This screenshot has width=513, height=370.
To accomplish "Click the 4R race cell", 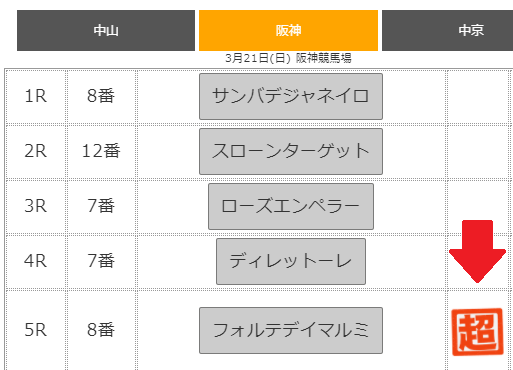I will tap(35, 261).
